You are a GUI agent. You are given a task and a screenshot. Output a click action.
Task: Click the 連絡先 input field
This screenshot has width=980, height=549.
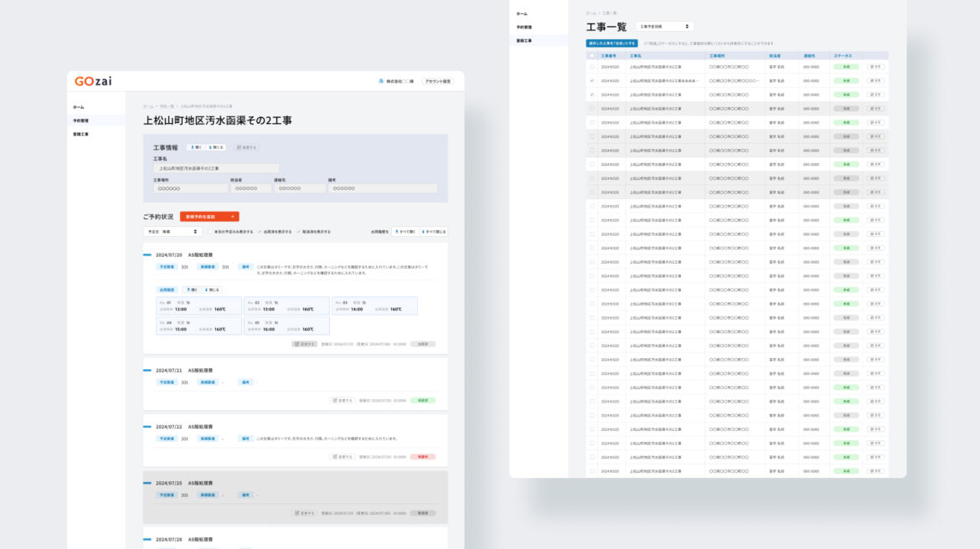[299, 188]
